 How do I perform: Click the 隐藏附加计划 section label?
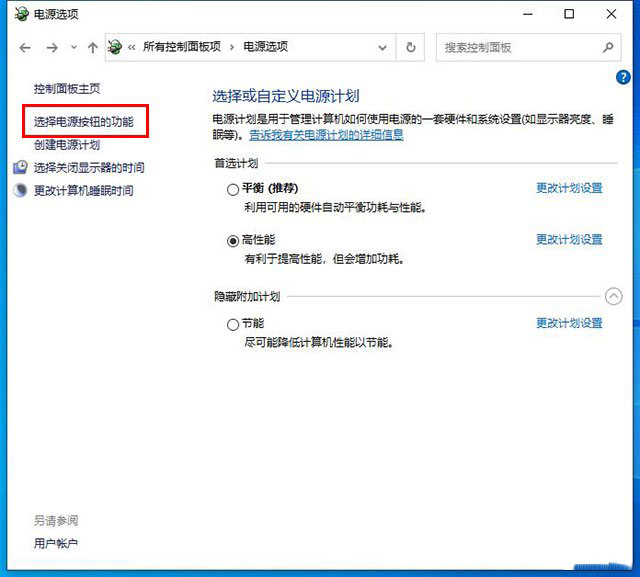coord(247,297)
